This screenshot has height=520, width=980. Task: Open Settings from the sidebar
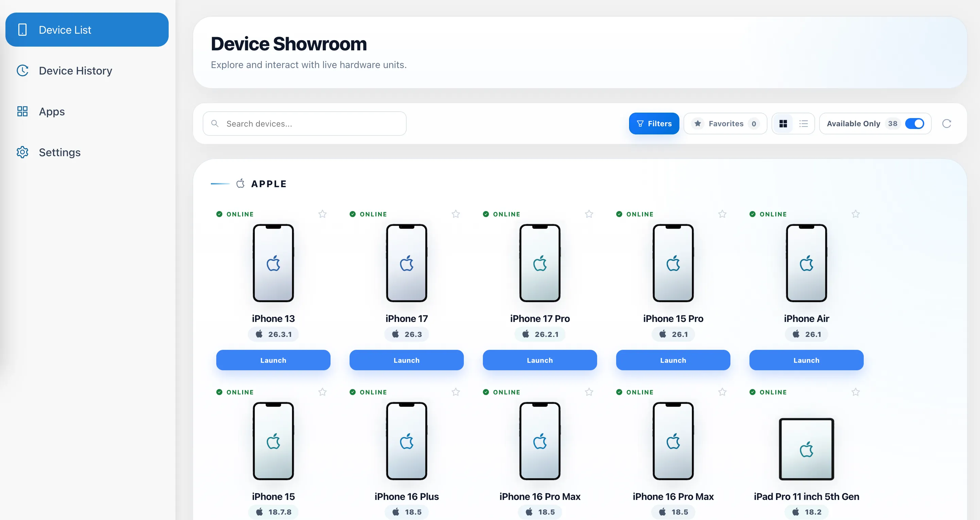tap(87, 152)
